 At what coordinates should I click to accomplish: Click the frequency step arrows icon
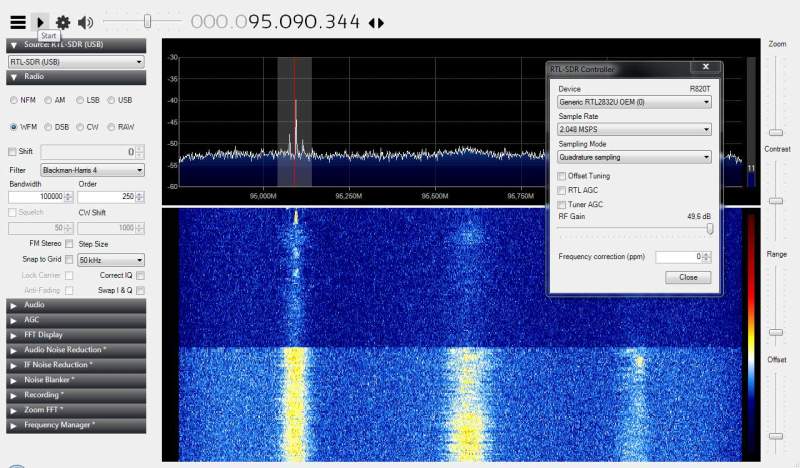point(376,22)
